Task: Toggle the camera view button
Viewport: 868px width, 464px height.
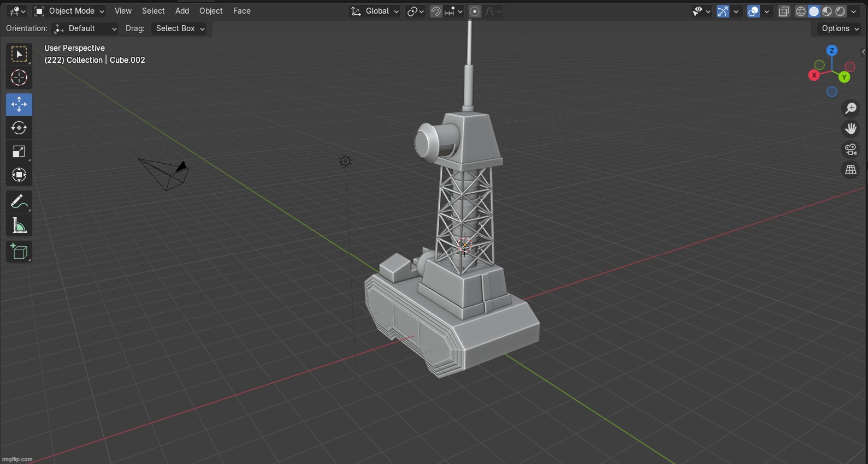Action: (851, 149)
